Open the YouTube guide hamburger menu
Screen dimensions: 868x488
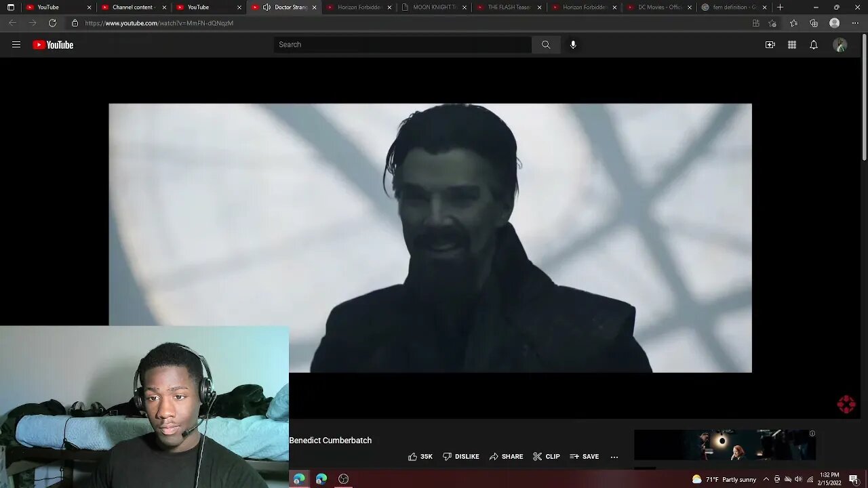point(16,45)
